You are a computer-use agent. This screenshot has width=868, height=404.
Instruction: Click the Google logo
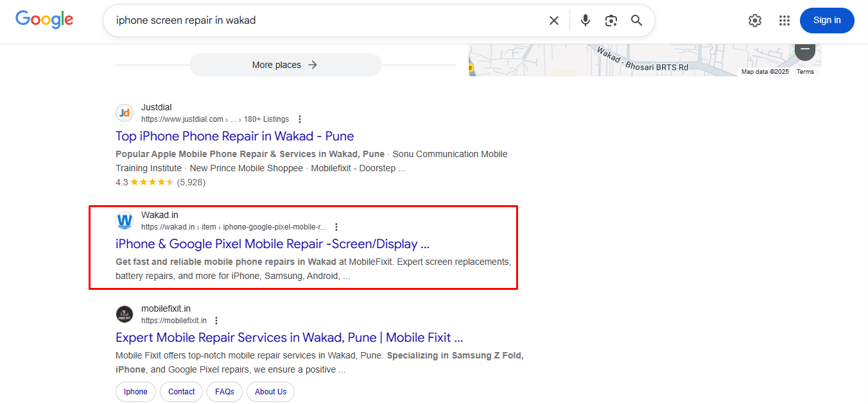point(44,20)
